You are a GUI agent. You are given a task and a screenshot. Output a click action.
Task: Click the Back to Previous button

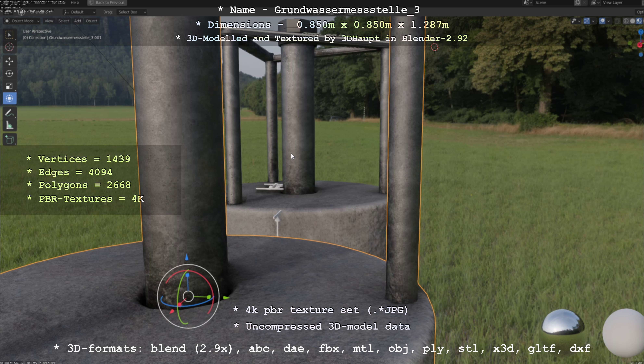(x=107, y=2)
